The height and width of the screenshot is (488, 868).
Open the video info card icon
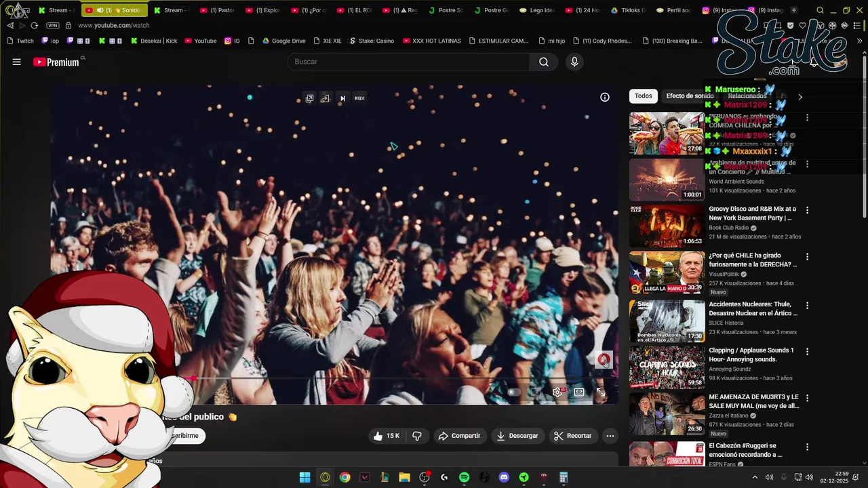pos(605,97)
